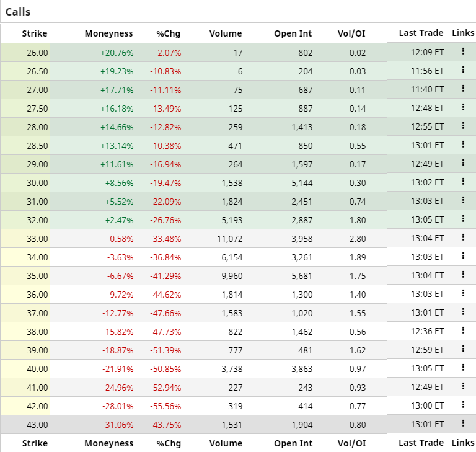Sort by the top Vol/OI column header

pos(351,33)
